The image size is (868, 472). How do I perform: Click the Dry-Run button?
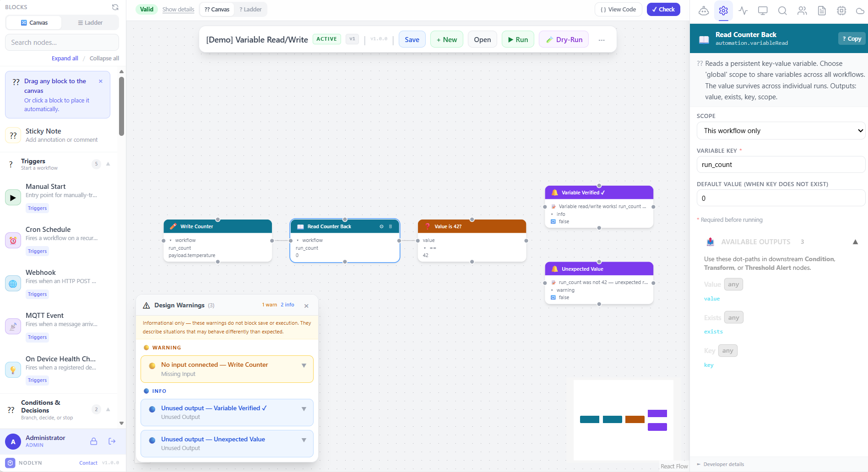pos(564,40)
